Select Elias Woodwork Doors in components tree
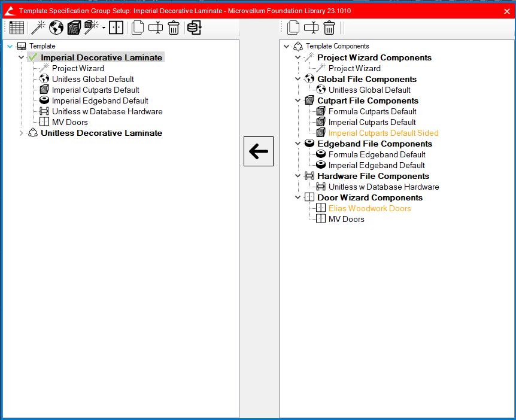The height and width of the screenshot is (420, 516). [x=369, y=208]
